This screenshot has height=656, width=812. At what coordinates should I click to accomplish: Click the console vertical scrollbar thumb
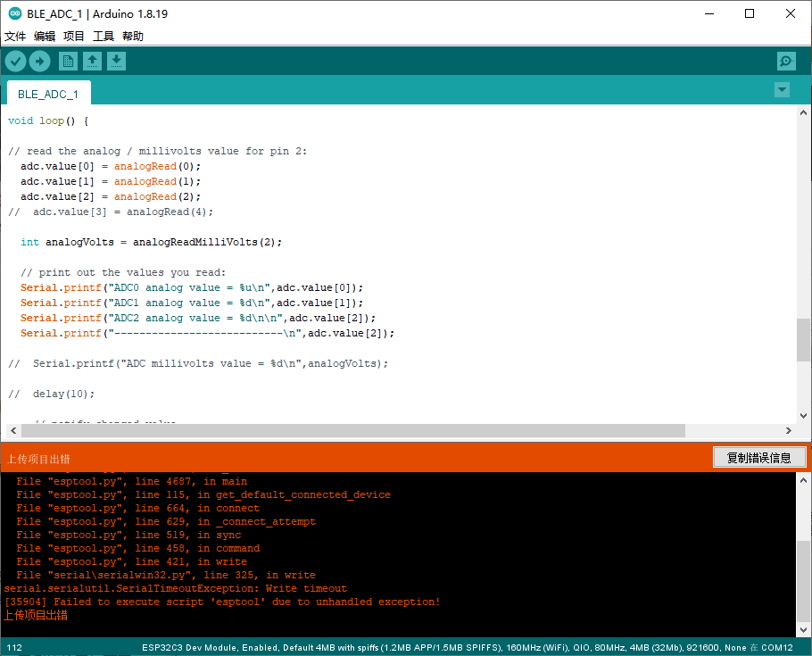click(803, 580)
